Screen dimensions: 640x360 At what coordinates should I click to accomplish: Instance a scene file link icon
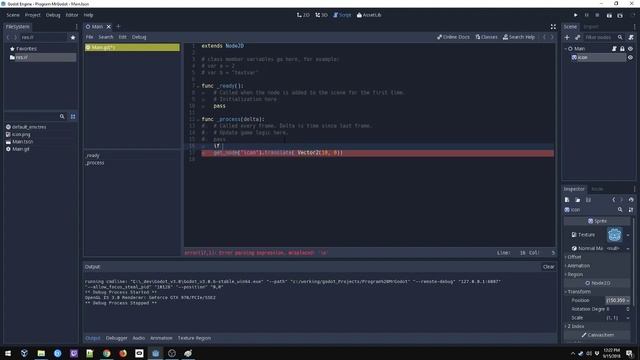click(578, 38)
